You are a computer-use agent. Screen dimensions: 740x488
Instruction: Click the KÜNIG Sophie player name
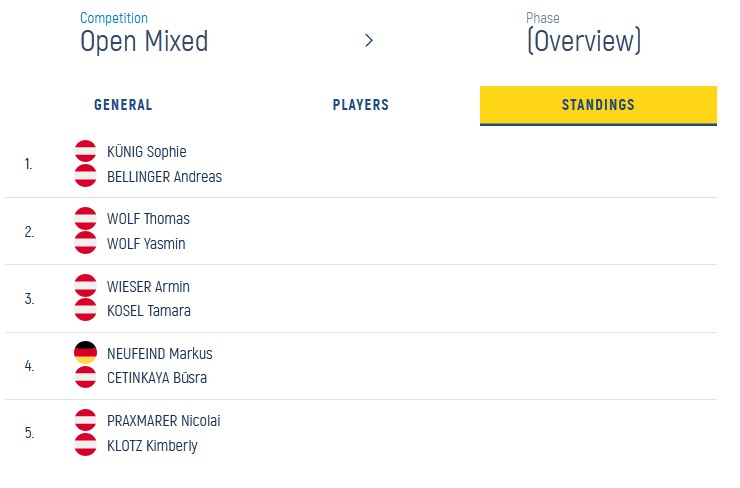coord(146,152)
